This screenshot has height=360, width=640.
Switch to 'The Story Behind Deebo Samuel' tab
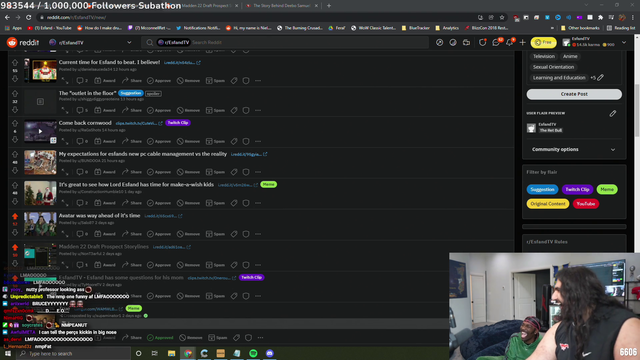tap(282, 6)
